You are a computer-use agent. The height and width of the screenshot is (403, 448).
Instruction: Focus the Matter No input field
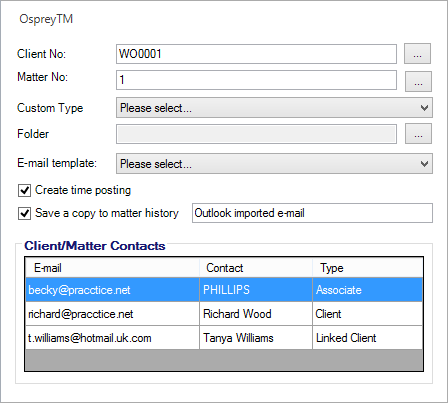(256, 80)
